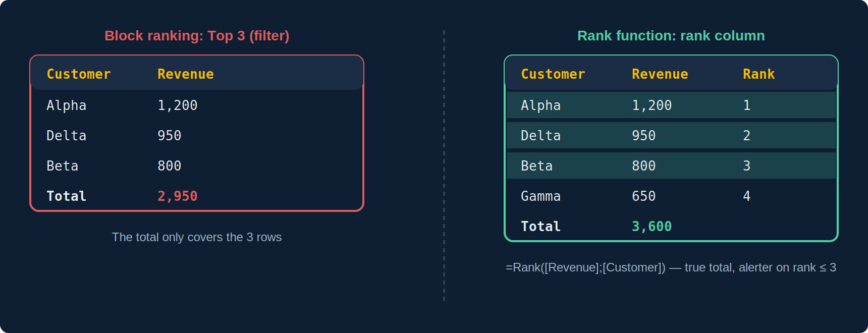The height and width of the screenshot is (333, 868).
Task: Click the red total value 2,950
Action: (x=178, y=196)
